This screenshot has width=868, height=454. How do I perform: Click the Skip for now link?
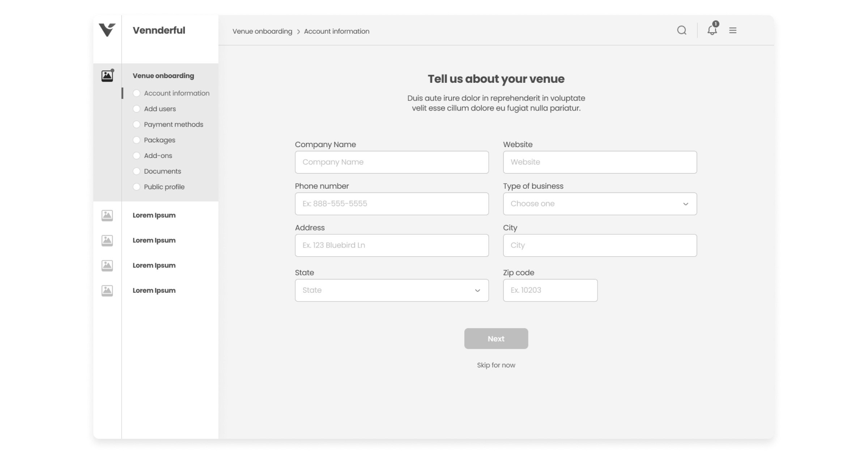[496, 365]
